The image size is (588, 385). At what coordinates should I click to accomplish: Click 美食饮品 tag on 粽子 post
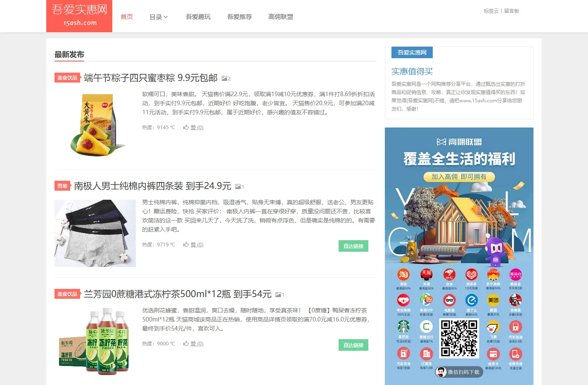[x=67, y=78]
